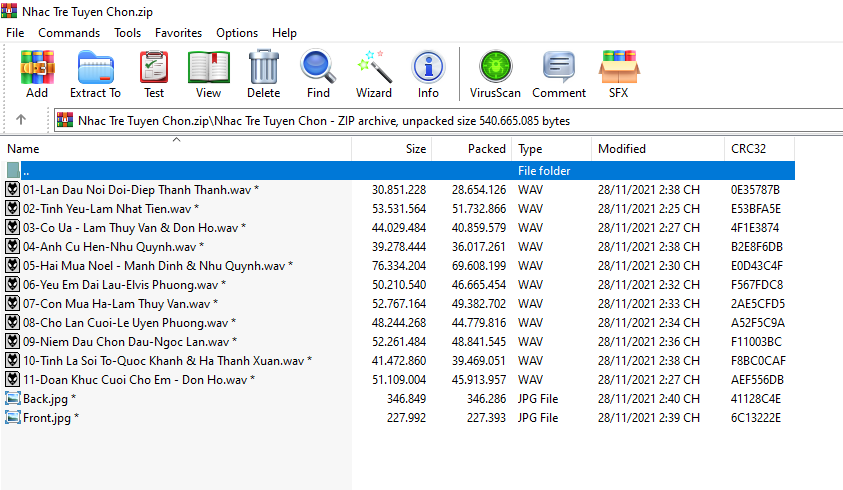
Task: Go up one level with arrow icon
Action: (21, 119)
